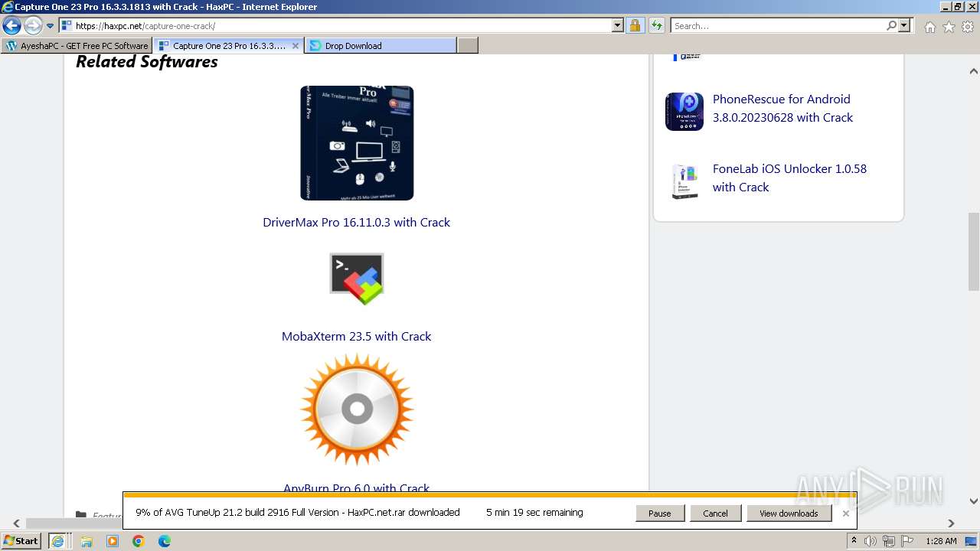Viewport: 980px width, 551px height.
Task: Click the PhoneRescue for Android icon
Action: coord(684,112)
